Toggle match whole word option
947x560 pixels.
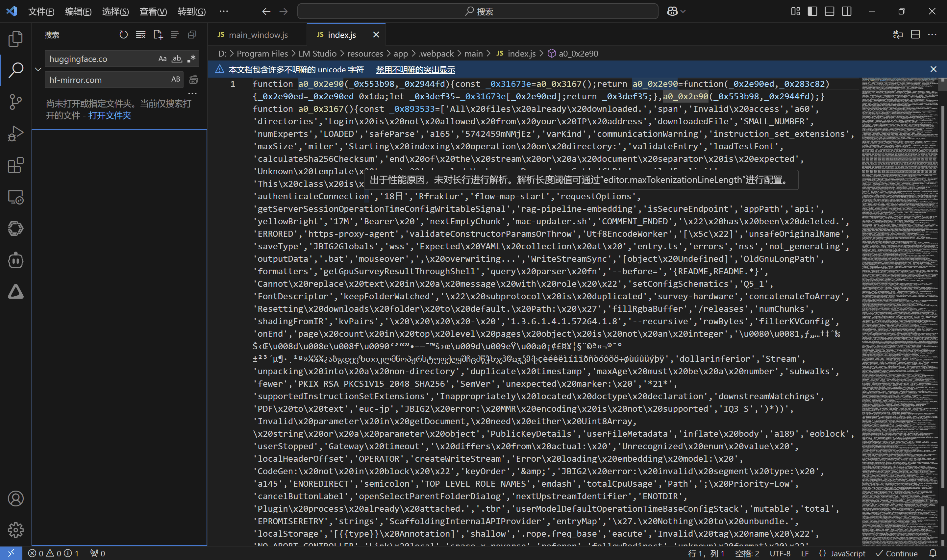click(177, 59)
